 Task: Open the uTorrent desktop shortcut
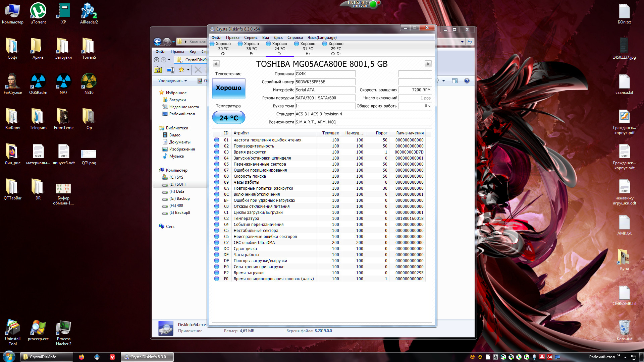[x=38, y=13]
